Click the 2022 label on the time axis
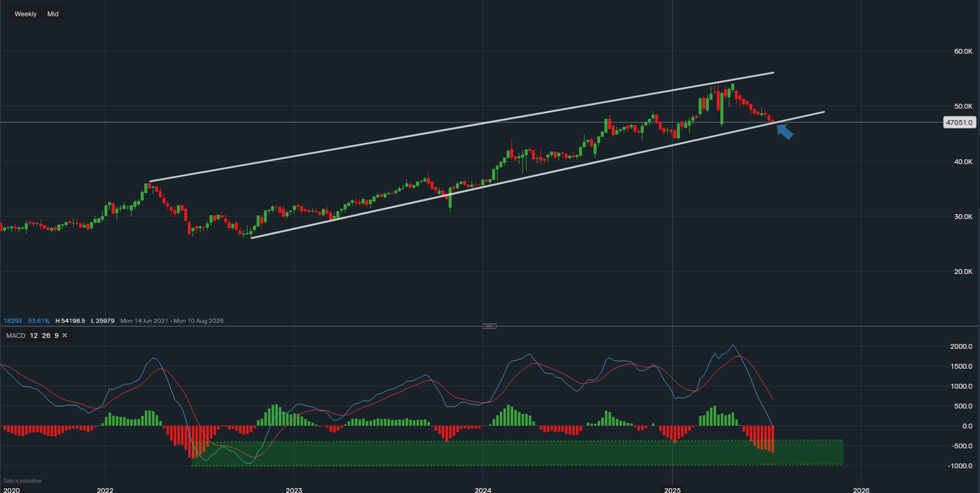980x493 pixels. pyautogui.click(x=105, y=490)
